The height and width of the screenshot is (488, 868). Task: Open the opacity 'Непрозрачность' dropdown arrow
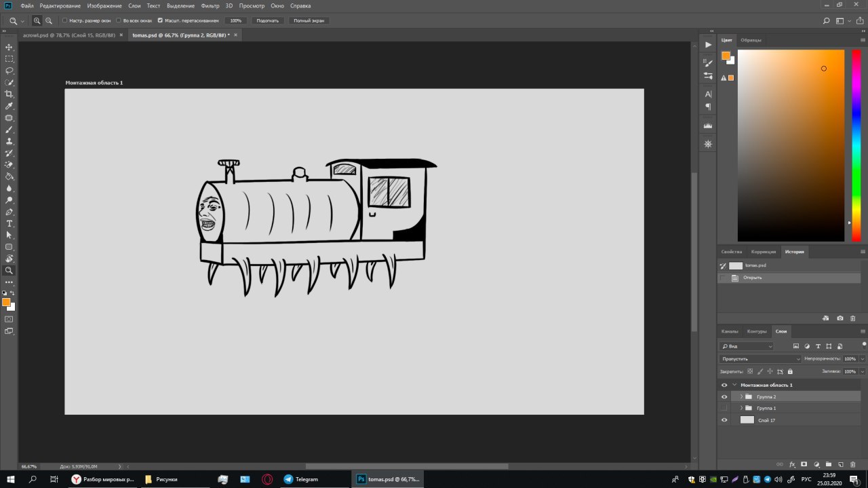(x=862, y=358)
